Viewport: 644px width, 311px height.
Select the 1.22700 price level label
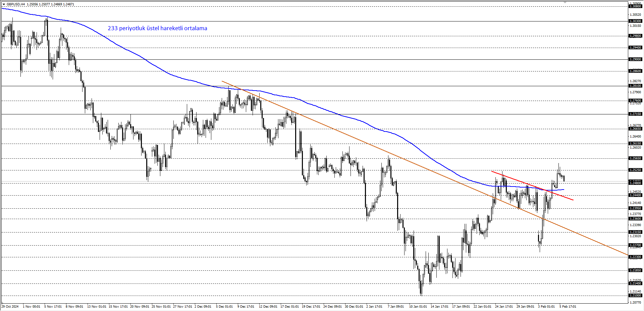[635, 245]
